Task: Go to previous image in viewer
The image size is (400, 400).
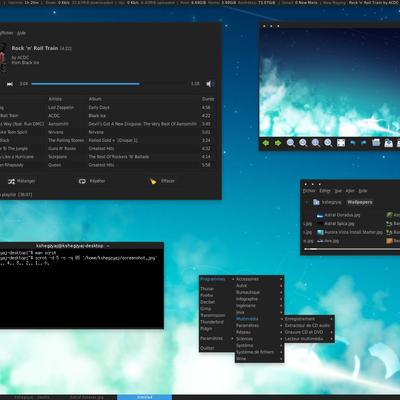Action: coord(266,143)
